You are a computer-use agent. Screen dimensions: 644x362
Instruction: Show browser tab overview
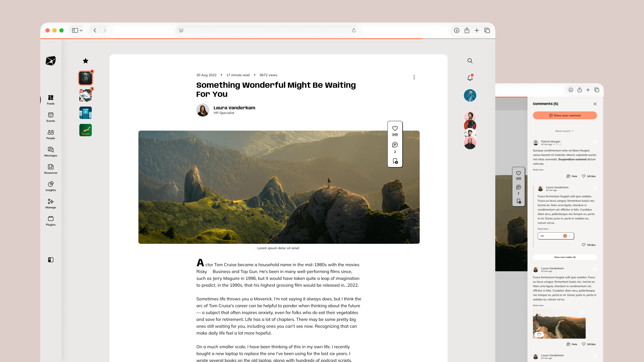pos(487,31)
